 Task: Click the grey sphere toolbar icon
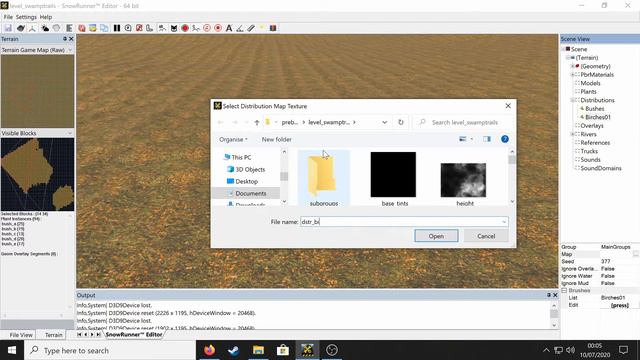(x=56, y=28)
